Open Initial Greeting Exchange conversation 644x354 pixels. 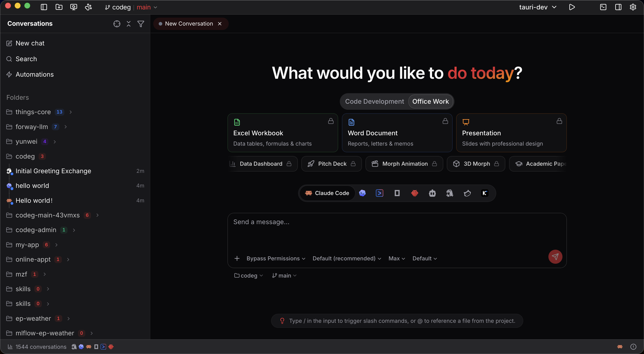pyautogui.click(x=75, y=171)
